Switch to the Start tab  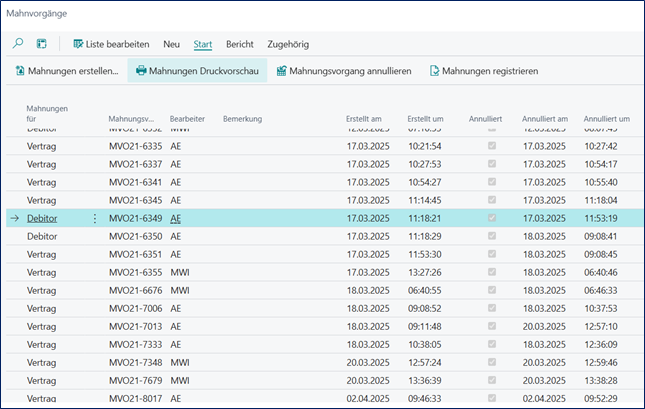point(203,44)
